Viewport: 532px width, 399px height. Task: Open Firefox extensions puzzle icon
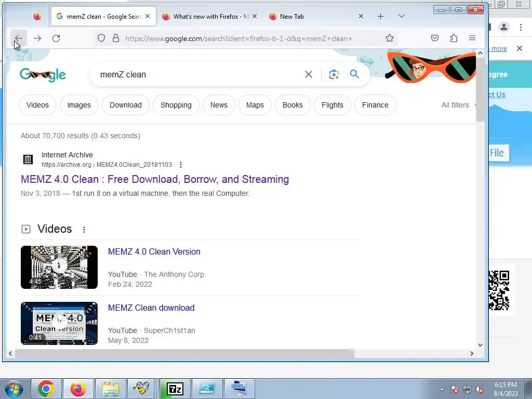click(454, 38)
